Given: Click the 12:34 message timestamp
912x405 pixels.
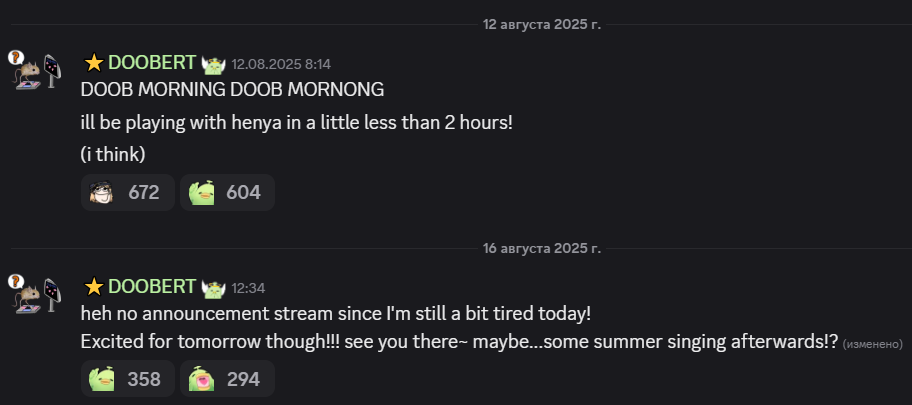Looking at the screenshot, I should (x=248, y=288).
